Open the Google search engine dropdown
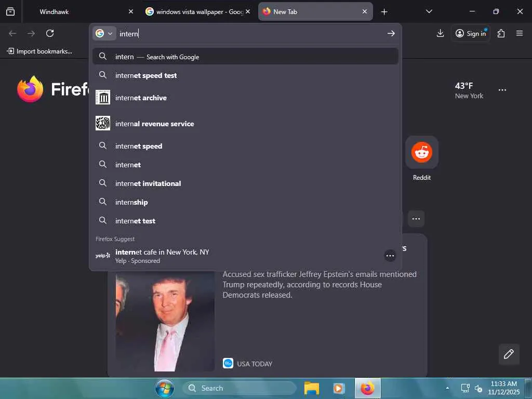Image resolution: width=532 pixels, height=399 pixels. tap(104, 33)
